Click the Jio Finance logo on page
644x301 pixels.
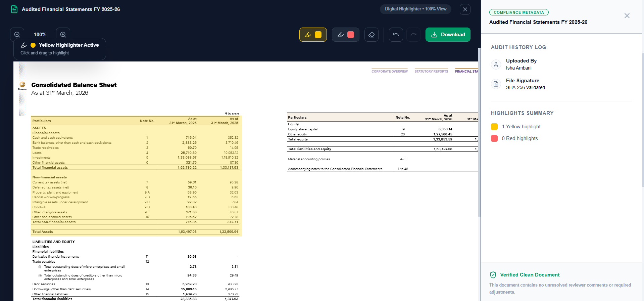[x=22, y=85]
